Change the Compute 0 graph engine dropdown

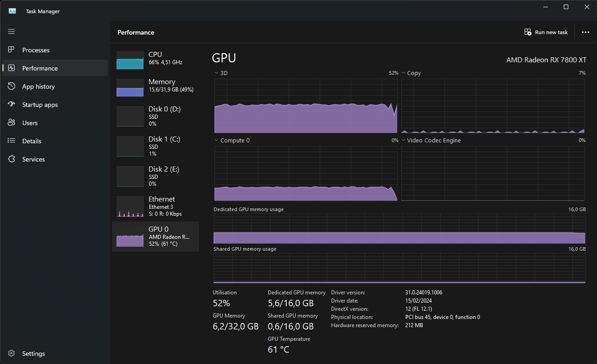pyautogui.click(x=217, y=141)
